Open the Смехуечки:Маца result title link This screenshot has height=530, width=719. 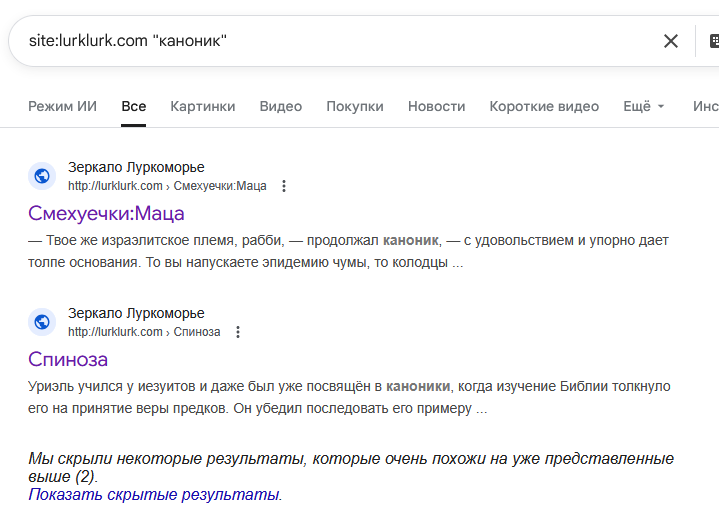[x=106, y=214]
